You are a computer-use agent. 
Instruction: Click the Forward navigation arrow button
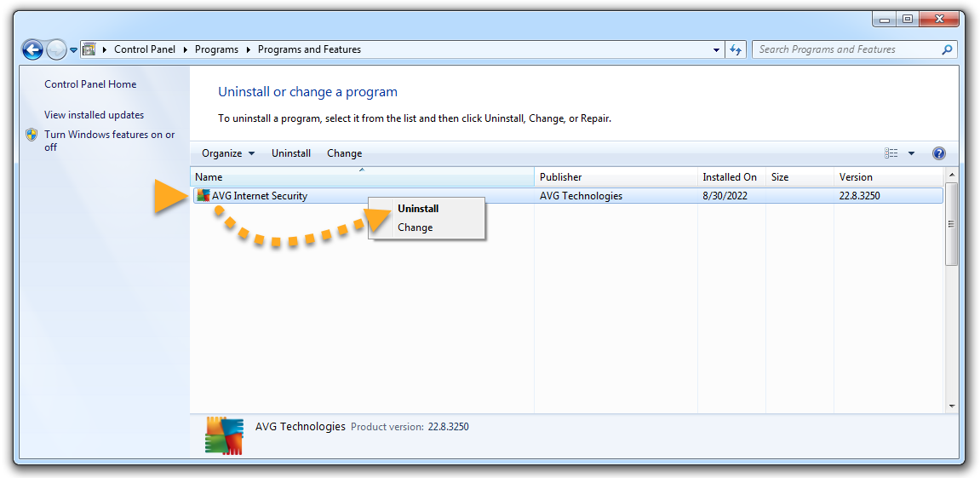56,49
